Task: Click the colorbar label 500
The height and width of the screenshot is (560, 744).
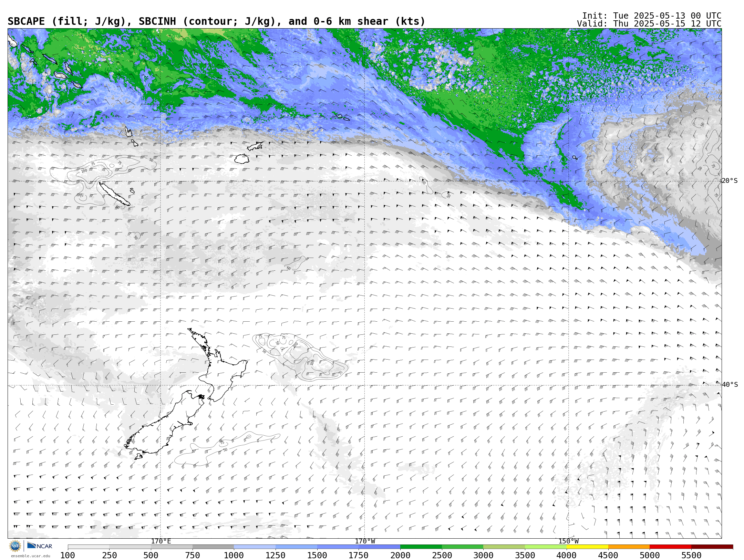Action: 151,555
